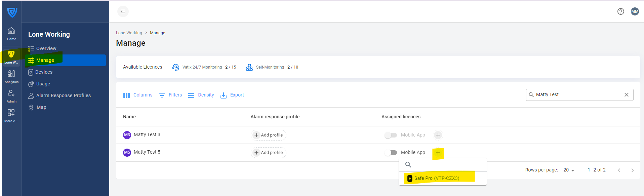The image size is (644, 196).
Task: Open the More Apps grid icon
Action: click(x=11, y=115)
